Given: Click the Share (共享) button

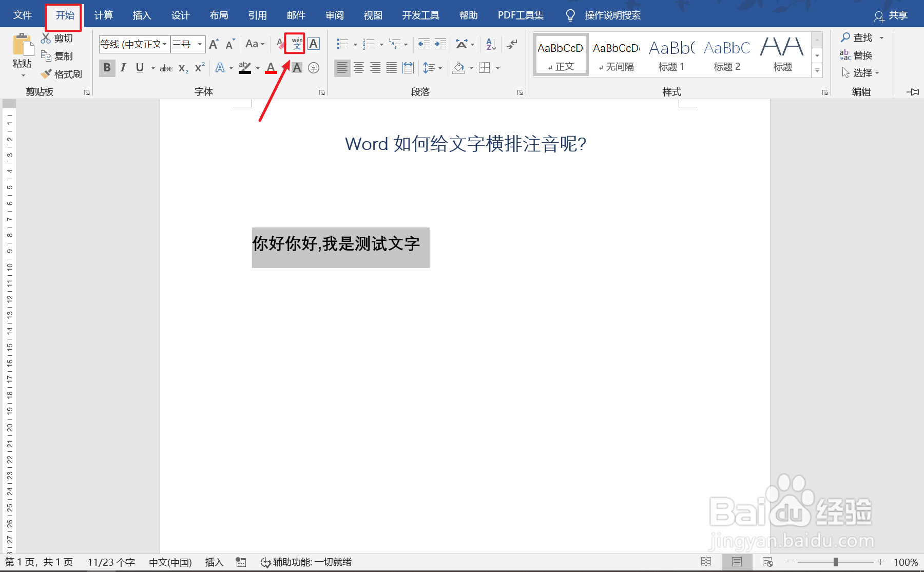Looking at the screenshot, I should click(891, 15).
